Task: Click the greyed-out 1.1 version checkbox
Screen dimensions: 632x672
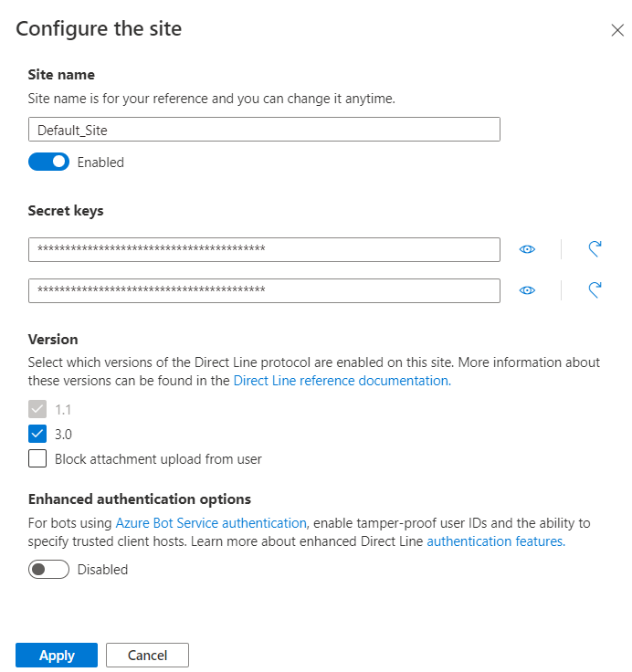Action: tap(37, 409)
